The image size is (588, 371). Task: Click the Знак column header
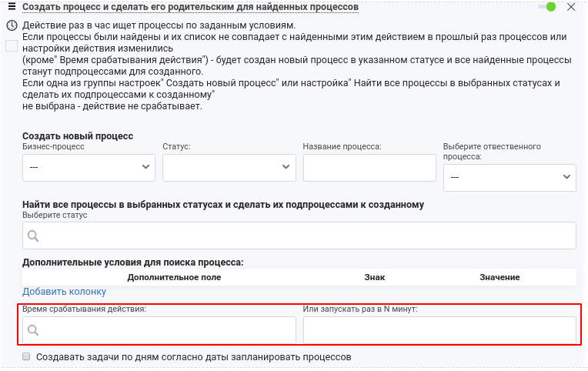(375, 277)
